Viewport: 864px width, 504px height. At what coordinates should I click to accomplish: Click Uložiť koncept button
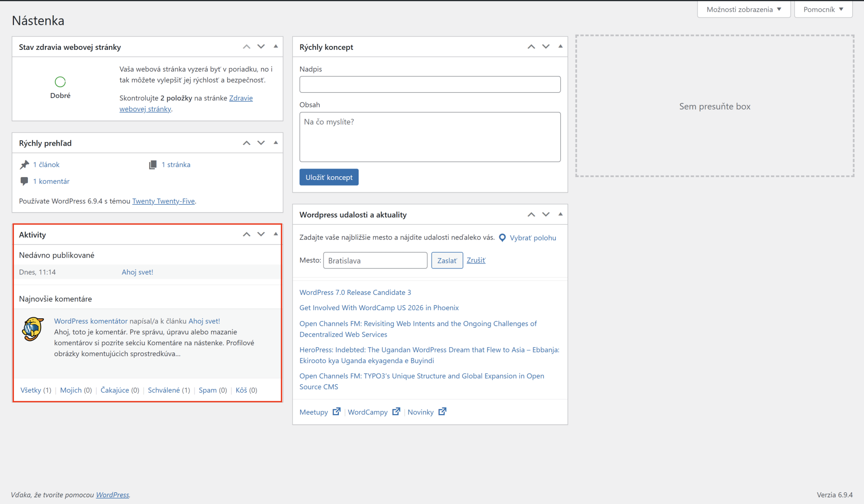329,177
